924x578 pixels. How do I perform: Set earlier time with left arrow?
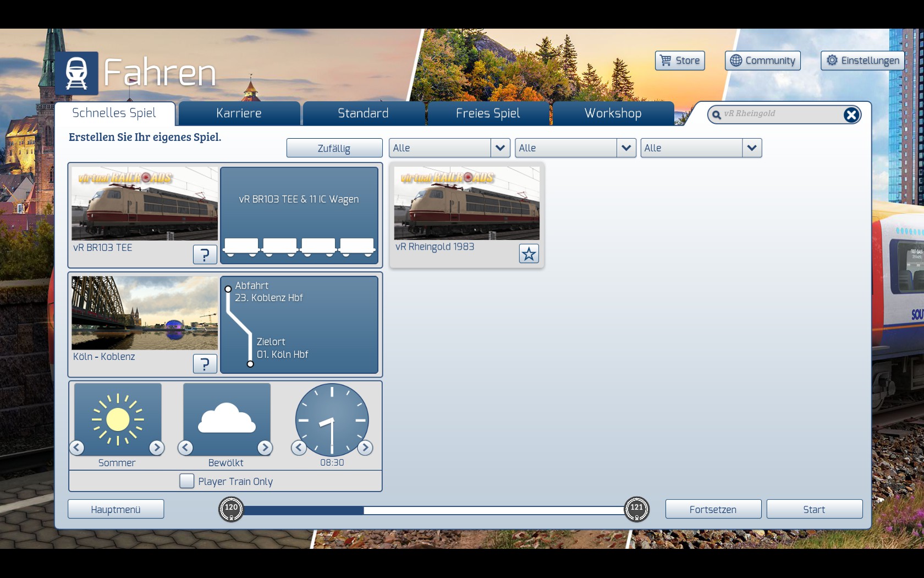[299, 448]
